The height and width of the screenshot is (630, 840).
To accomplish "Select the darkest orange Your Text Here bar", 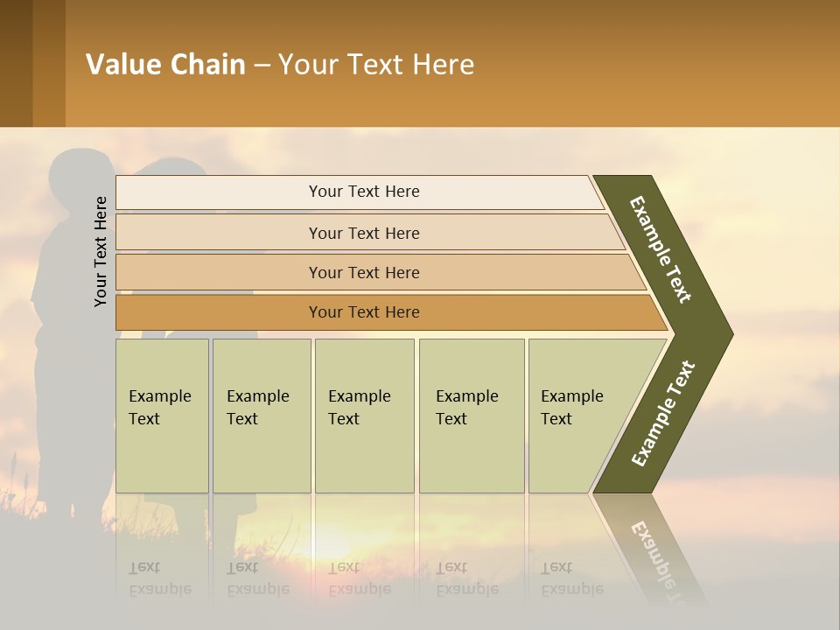I will click(x=391, y=312).
